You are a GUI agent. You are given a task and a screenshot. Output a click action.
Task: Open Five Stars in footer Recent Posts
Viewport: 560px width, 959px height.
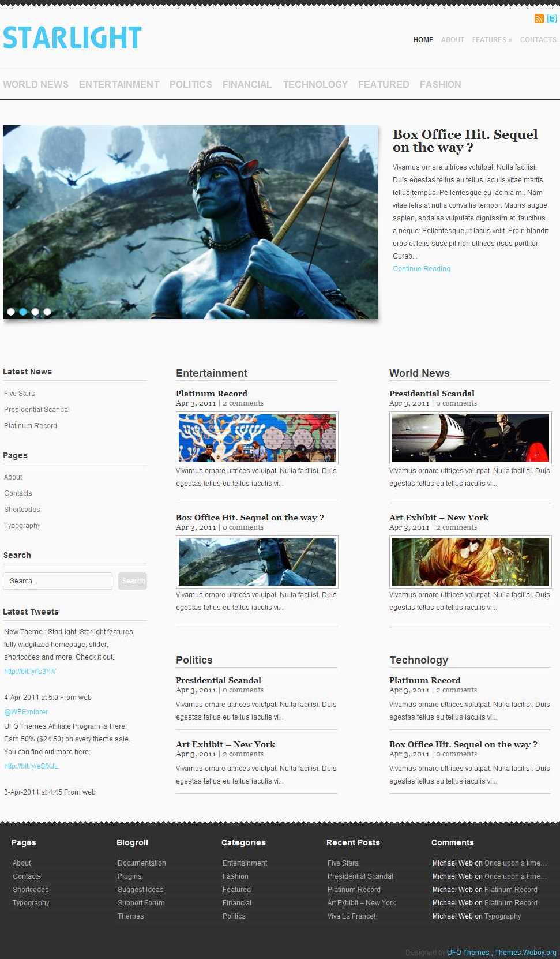(x=343, y=863)
